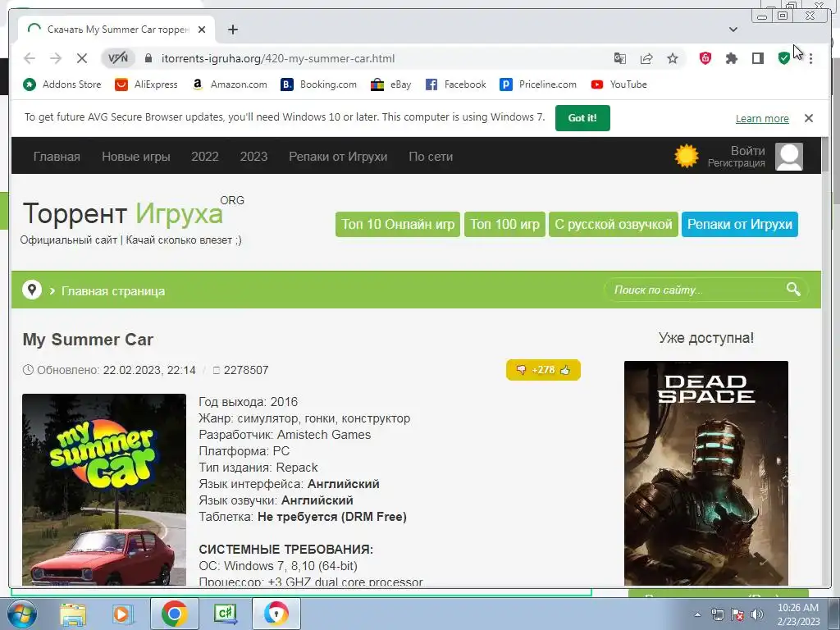Bookmark this page with the star
840x630 pixels.
(x=673, y=58)
